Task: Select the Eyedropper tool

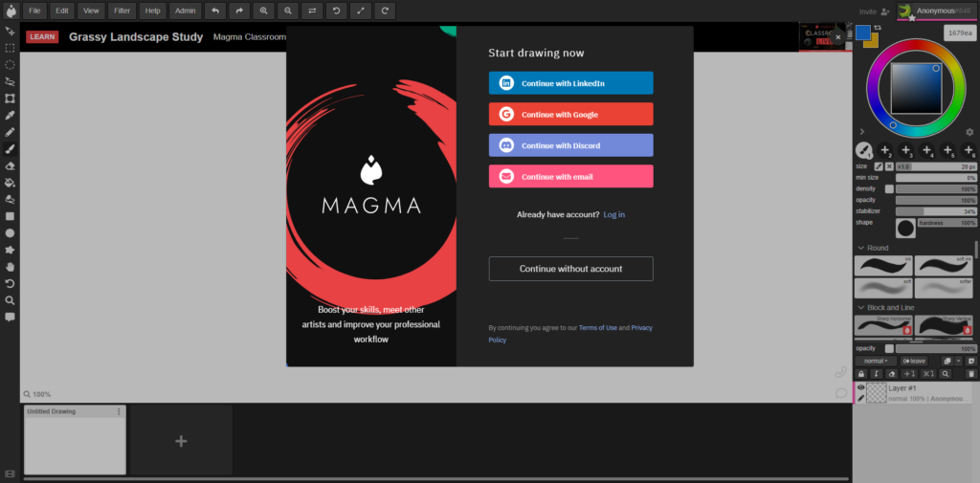Action: click(x=11, y=115)
